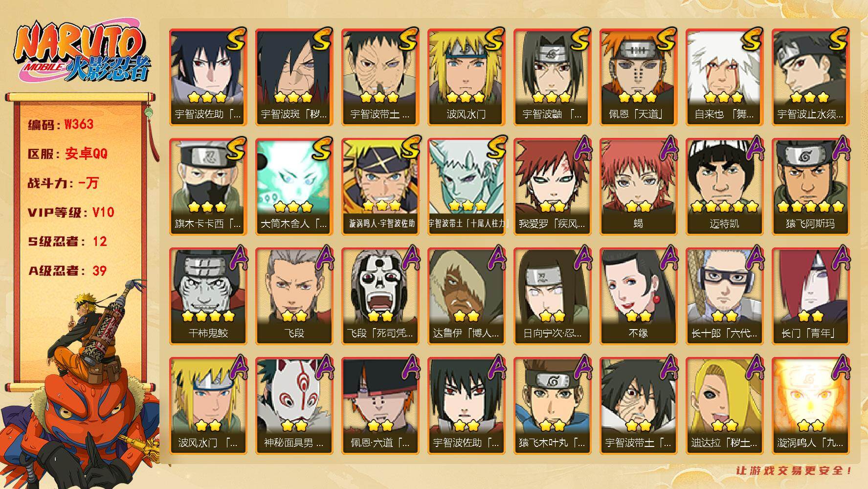The width and height of the screenshot is (868, 489).
Task: Select the 神秘面具男 masked ninja card
Action: click(x=294, y=406)
